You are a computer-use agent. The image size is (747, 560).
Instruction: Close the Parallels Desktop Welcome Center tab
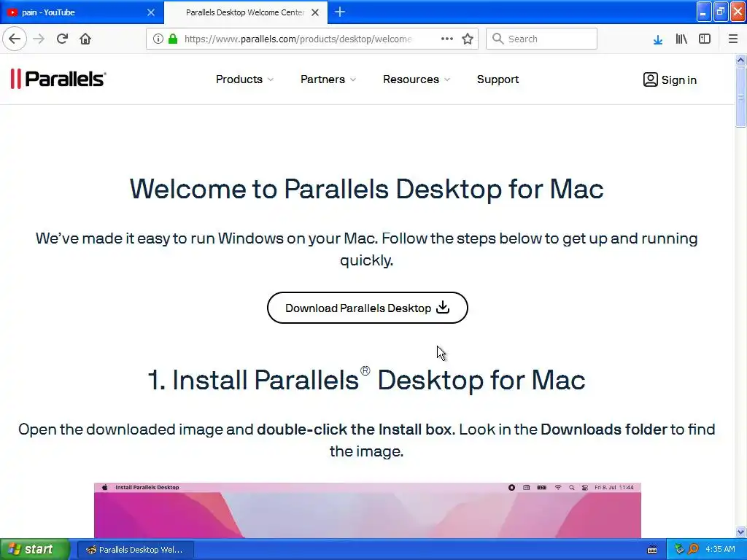315,12
